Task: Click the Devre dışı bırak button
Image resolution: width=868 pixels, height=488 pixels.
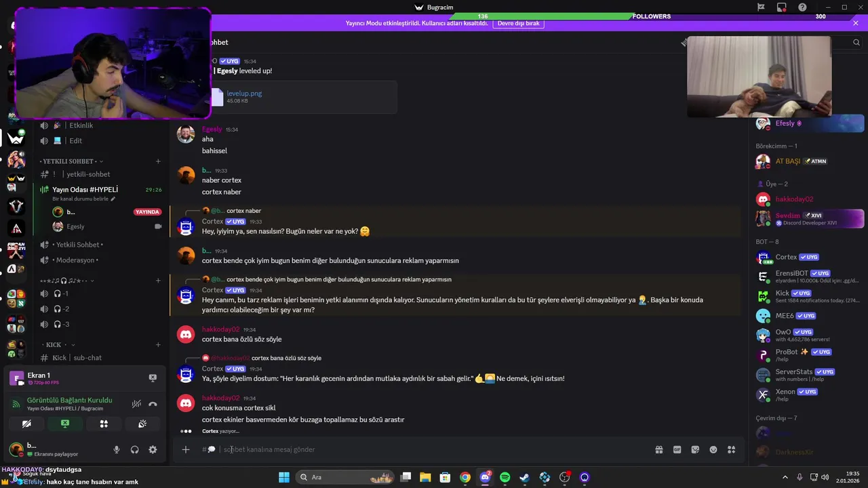Action: 519,23
